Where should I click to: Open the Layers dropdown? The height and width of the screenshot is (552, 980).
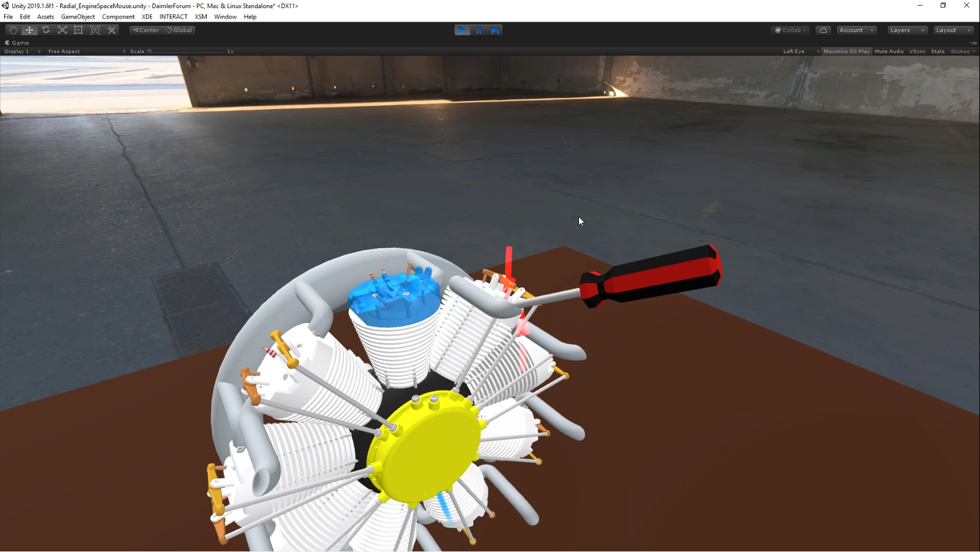click(907, 30)
